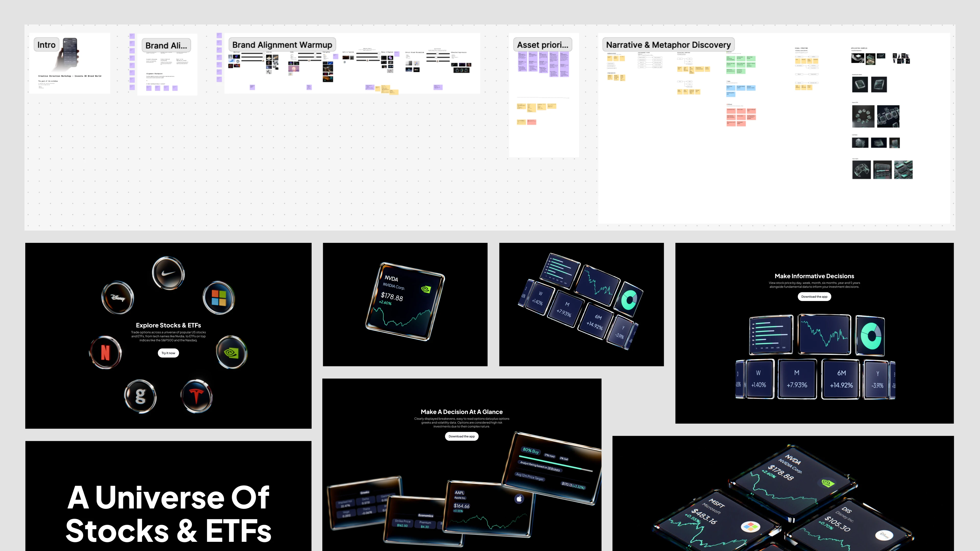
Task: Click the Nike logo bubble
Action: [168, 273]
